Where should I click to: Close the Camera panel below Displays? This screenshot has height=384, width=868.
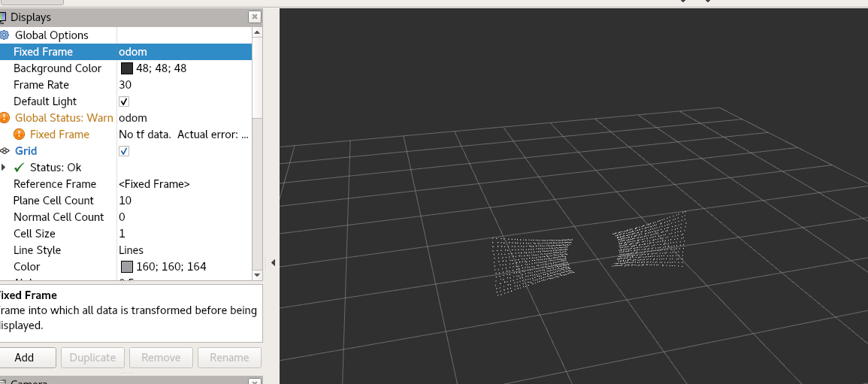tap(255, 382)
